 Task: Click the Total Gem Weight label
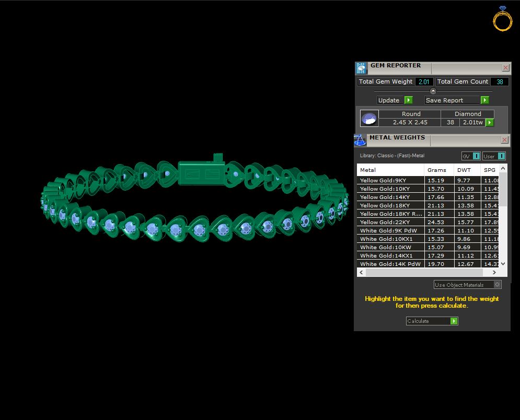[386, 81]
